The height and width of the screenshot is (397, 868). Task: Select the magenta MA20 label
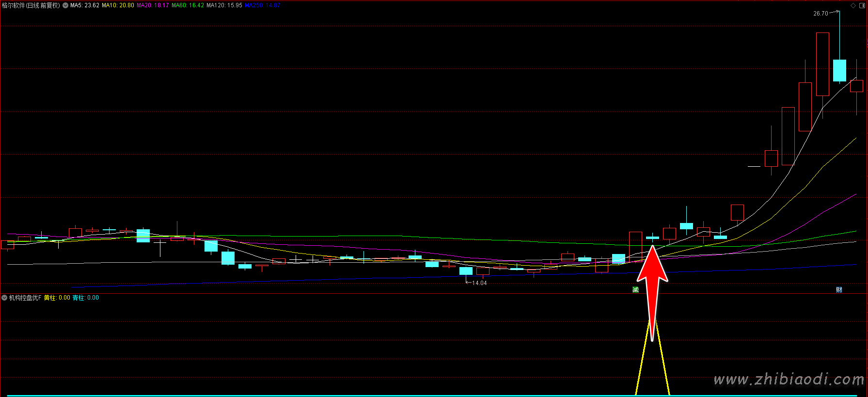click(x=153, y=5)
